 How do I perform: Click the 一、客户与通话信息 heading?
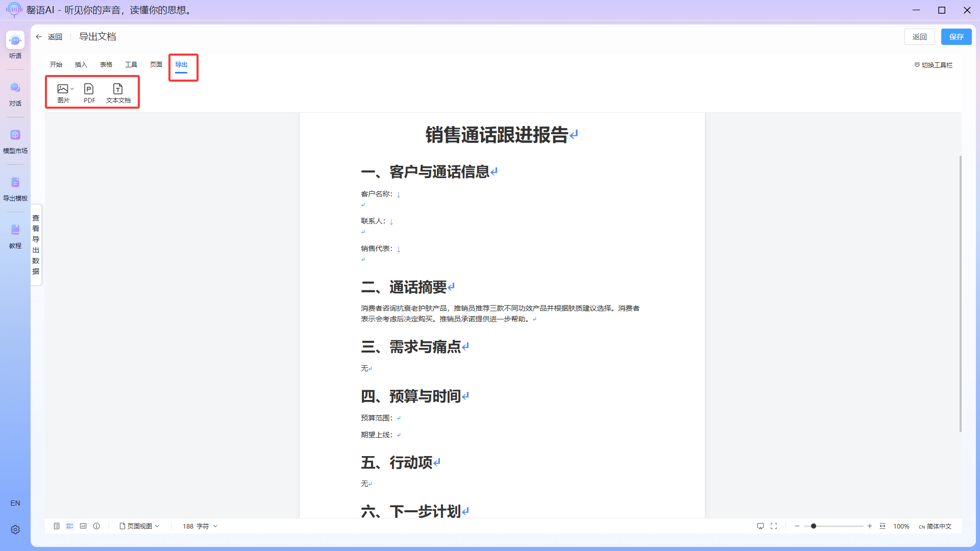[425, 172]
